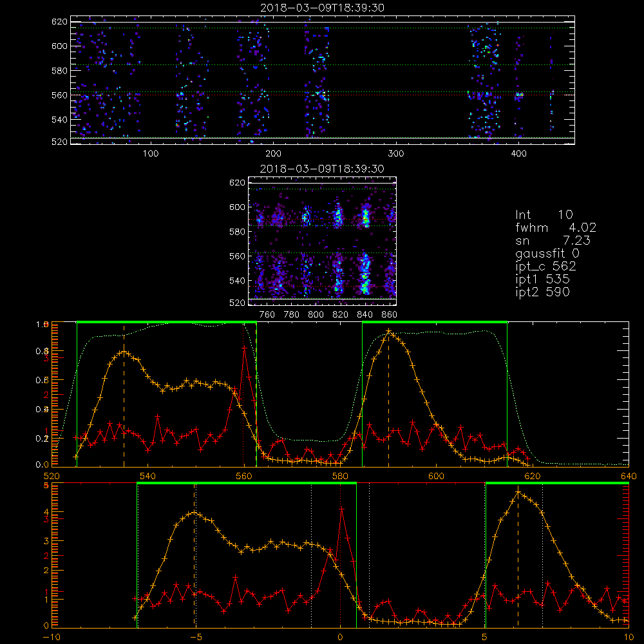
Task: Click x-axis label 760 under middle image
Action: [267, 315]
